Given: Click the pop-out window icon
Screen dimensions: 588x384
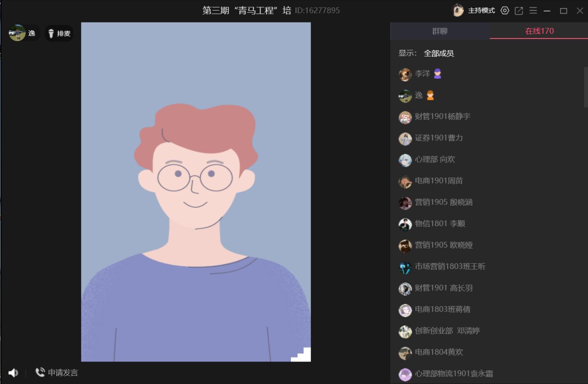Looking at the screenshot, I should (519, 11).
